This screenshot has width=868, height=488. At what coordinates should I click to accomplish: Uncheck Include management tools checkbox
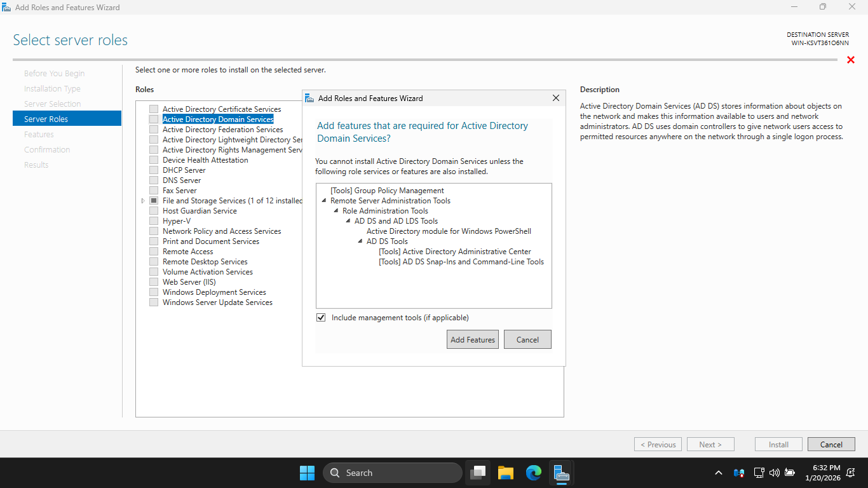[321, 318]
